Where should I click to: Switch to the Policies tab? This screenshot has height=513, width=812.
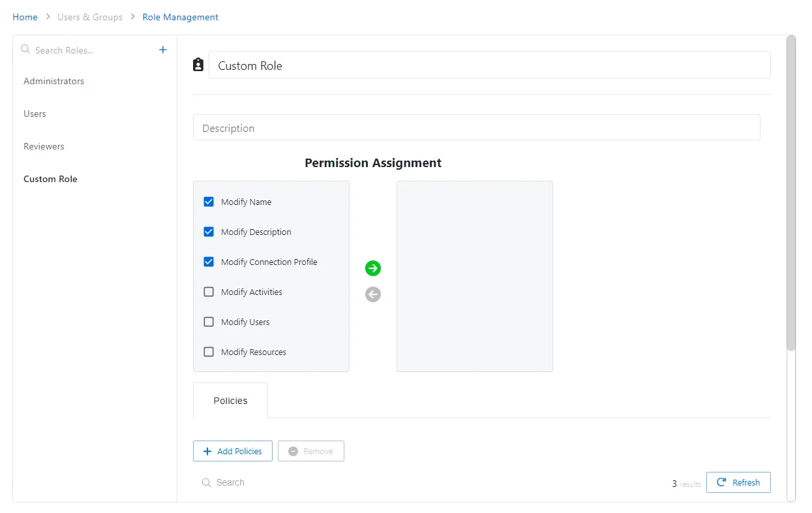pos(230,401)
